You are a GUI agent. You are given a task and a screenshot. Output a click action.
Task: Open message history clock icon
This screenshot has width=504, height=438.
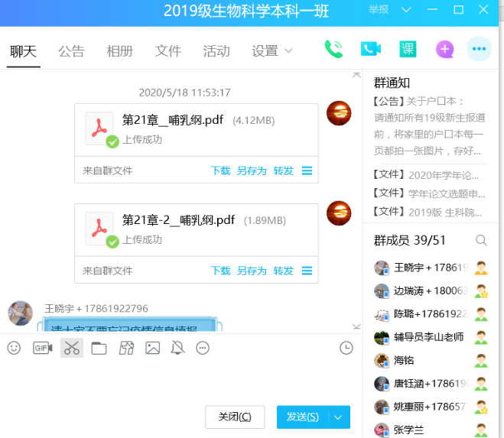(x=346, y=349)
